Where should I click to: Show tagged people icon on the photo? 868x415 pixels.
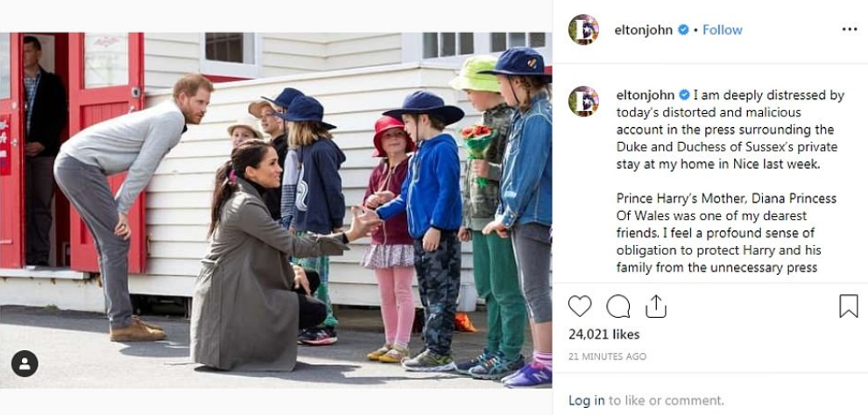click(x=25, y=363)
